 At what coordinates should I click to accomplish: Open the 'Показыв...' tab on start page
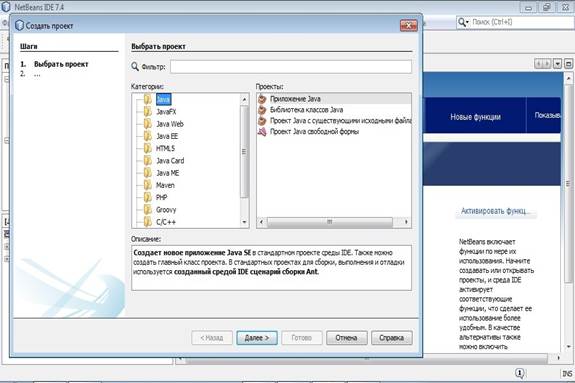[x=544, y=115]
